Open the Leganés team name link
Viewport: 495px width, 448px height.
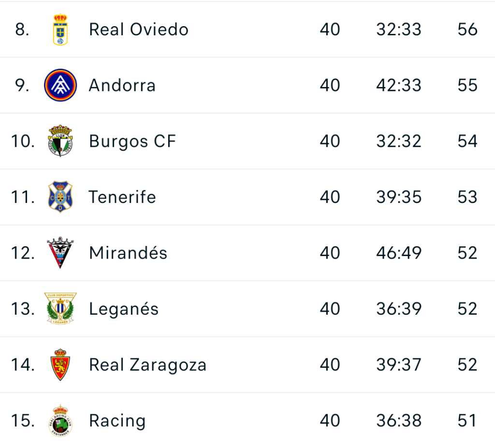click(124, 309)
